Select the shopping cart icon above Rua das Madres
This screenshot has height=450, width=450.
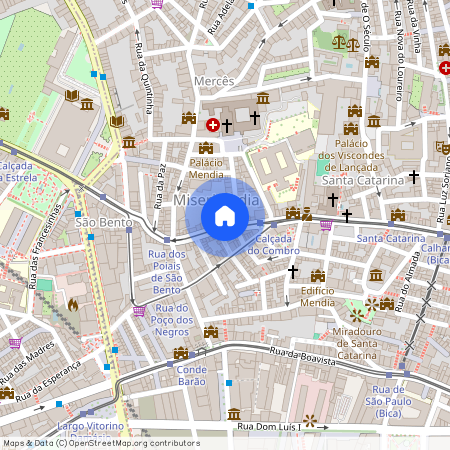coord(16,343)
